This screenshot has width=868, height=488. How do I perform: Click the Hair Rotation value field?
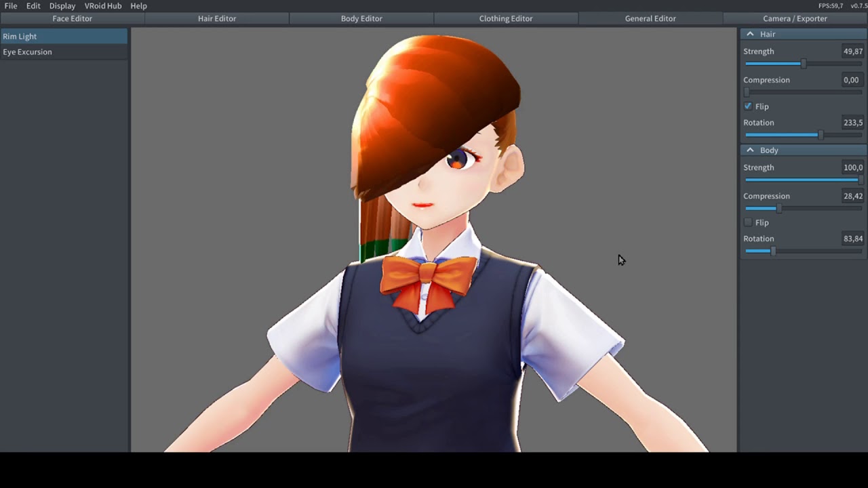coord(852,123)
